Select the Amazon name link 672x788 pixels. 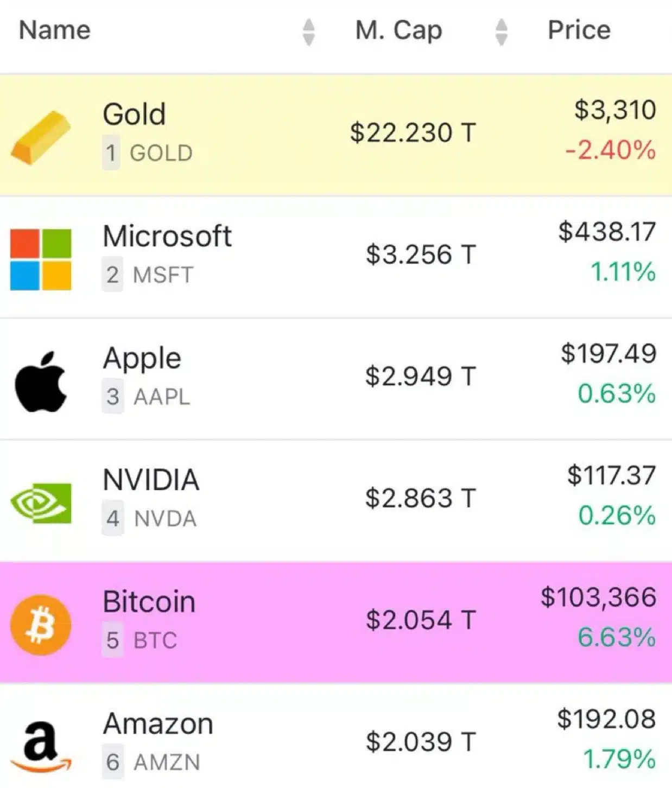pyautogui.click(x=158, y=724)
